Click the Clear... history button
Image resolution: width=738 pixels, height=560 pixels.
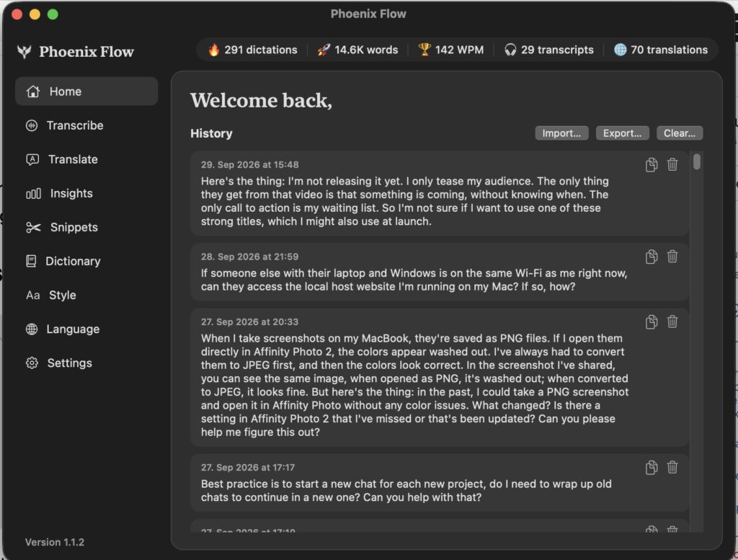[x=680, y=133]
